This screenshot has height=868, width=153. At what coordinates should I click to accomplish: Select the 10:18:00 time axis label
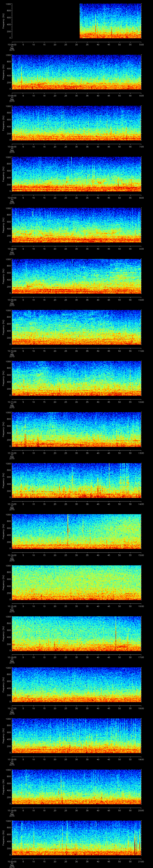(12, 759)
